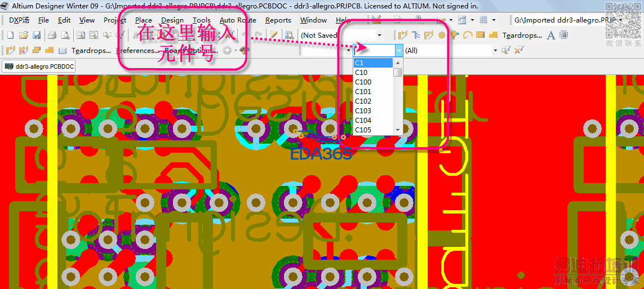This screenshot has height=289, width=644.
Task: Open the Reports menu
Action: [278, 20]
